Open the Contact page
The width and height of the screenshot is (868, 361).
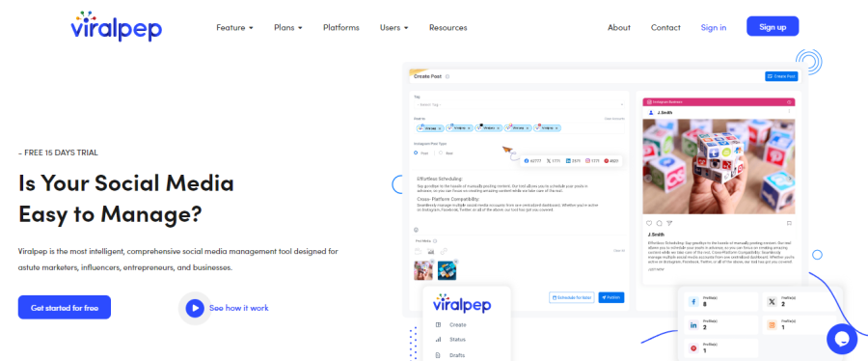tap(665, 28)
